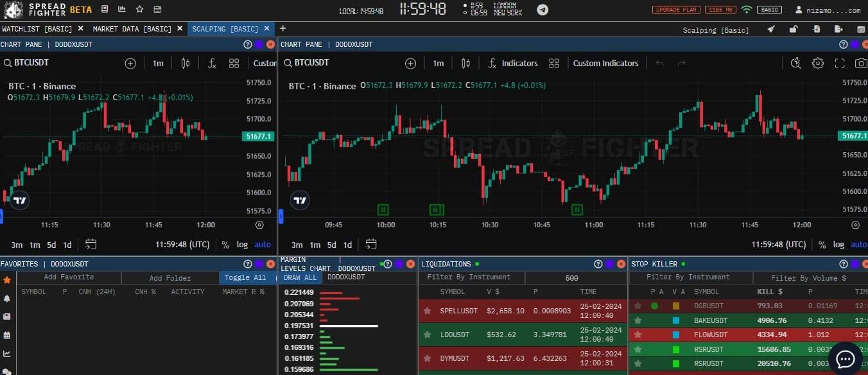Screen dimensions: 868x375
Task: Toggle percent scale on the right chart
Action: pyautogui.click(x=822, y=245)
